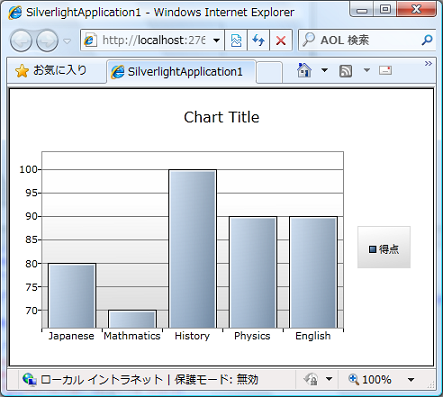The width and height of the screenshot is (443, 397).
Task: Click the 100 y-axis value
Action: pyautogui.click(x=29, y=169)
